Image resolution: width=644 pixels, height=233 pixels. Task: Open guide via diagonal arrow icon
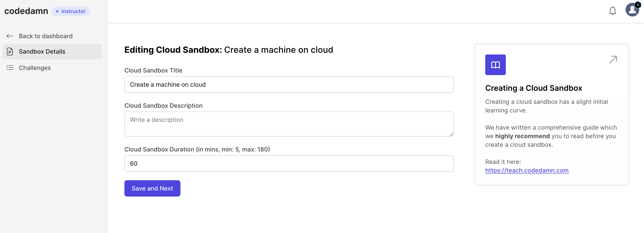[x=613, y=59]
